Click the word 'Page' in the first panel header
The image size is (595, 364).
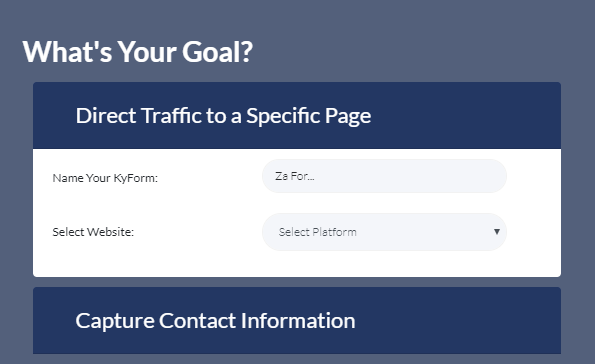[x=348, y=117]
